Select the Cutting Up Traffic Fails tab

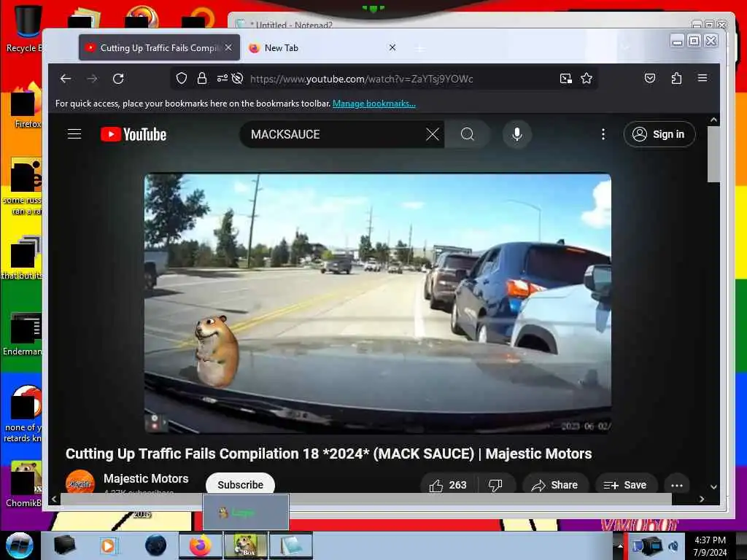pos(159,47)
